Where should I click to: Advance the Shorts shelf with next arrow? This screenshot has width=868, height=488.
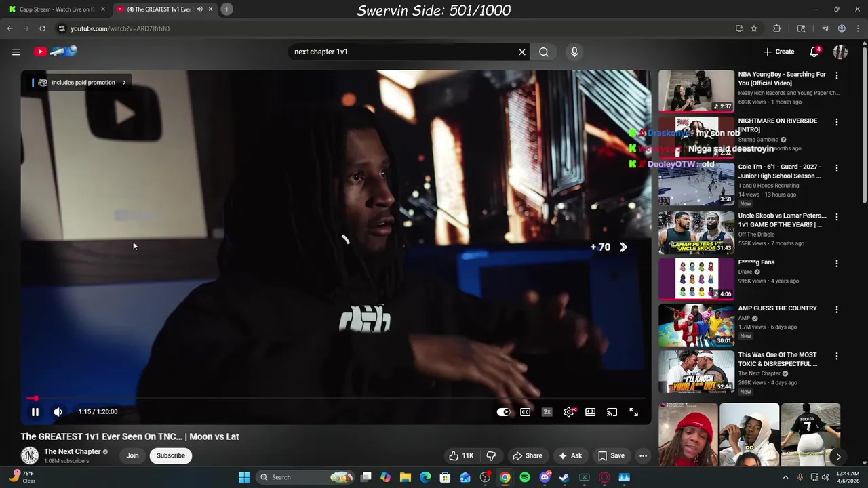(x=838, y=457)
